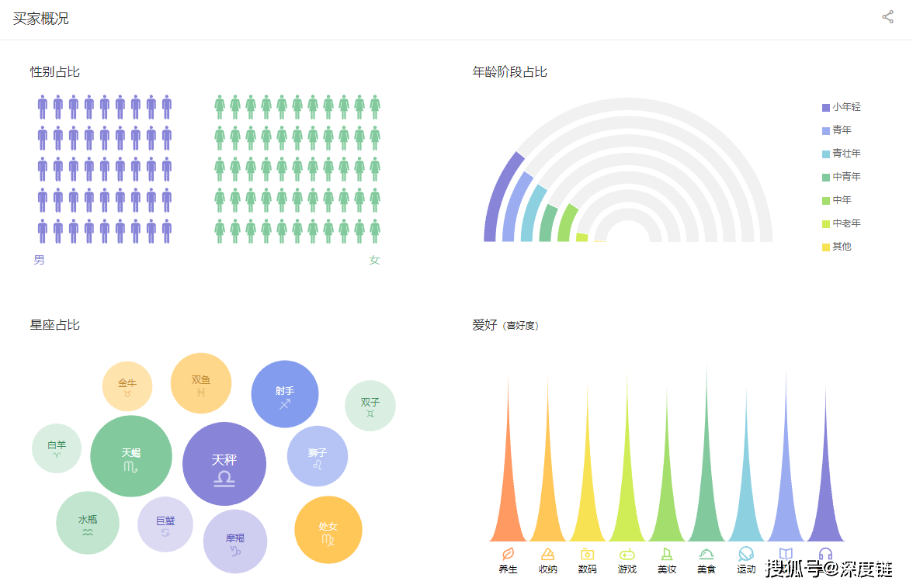Toggle the 青壮年 legend entry

[842, 154]
